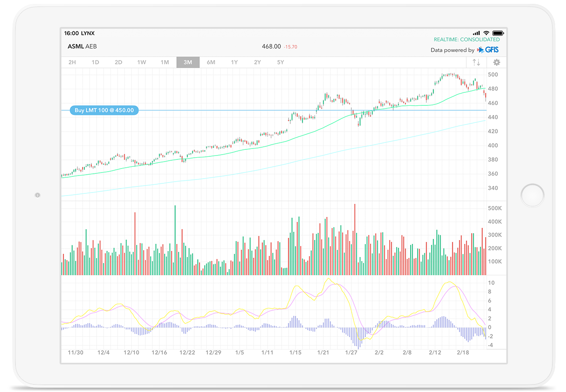566x392 pixels.
Task: Select the 5Y timeframe tab
Action: tap(280, 62)
